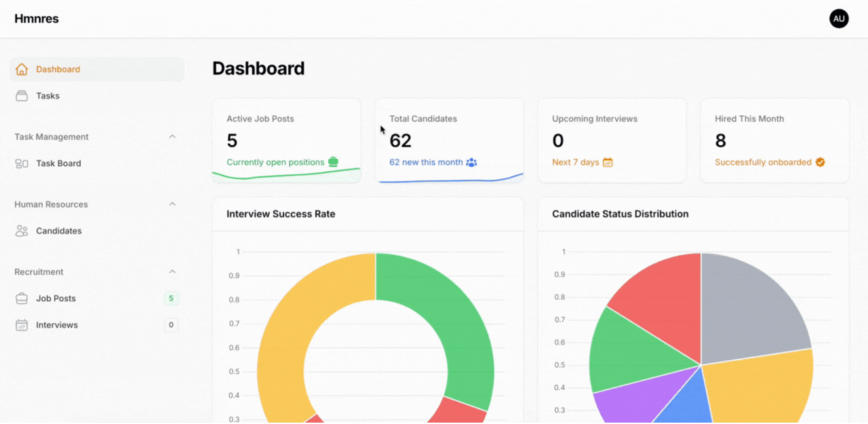Click the 'Currently open positions' text
The image size is (868, 424).
275,162
